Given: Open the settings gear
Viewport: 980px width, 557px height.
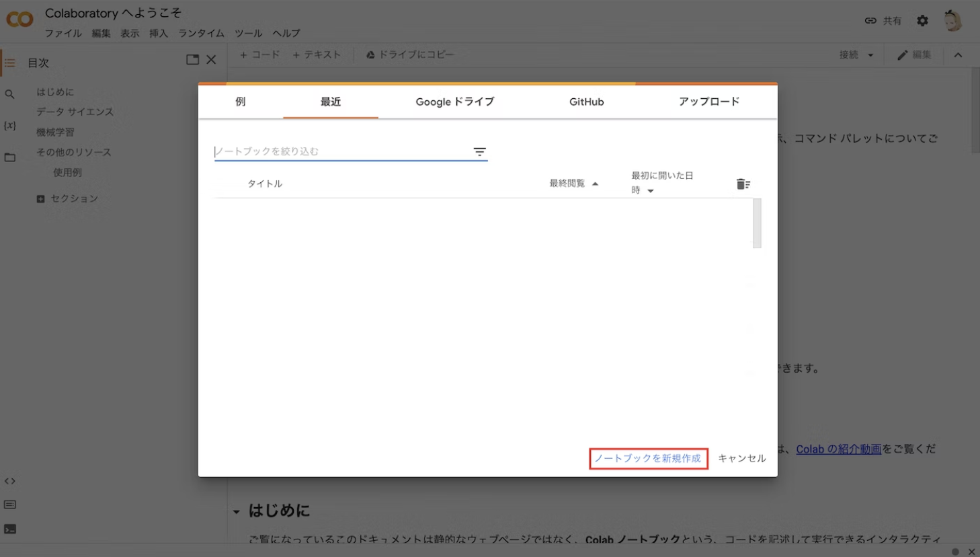Looking at the screenshot, I should point(922,20).
